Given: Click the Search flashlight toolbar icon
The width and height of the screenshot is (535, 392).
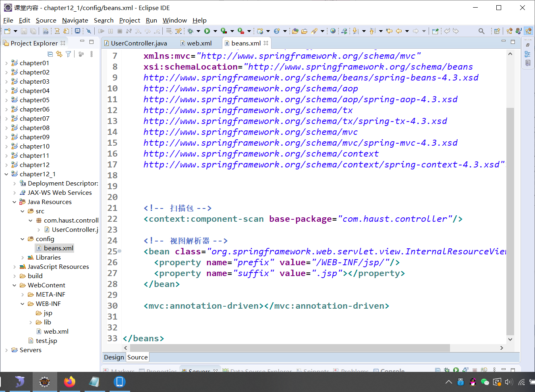Looking at the screenshot, I should tap(314, 31).
